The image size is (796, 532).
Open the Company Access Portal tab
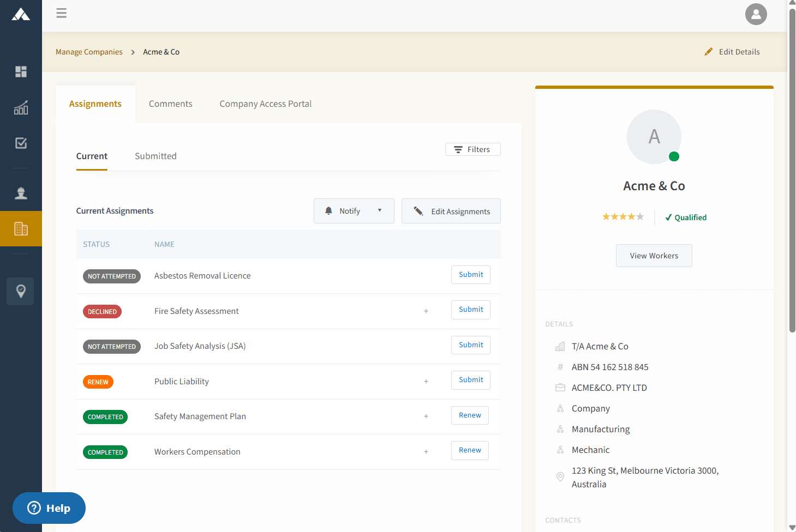click(x=266, y=104)
